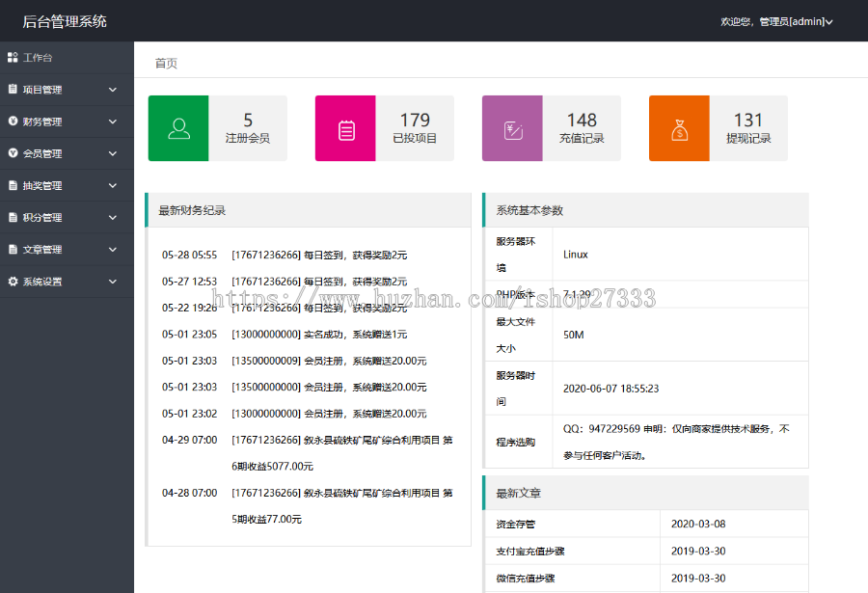868x593 pixels.
Task: Select 系统设置 sidebar menu
Action: [x=67, y=282]
